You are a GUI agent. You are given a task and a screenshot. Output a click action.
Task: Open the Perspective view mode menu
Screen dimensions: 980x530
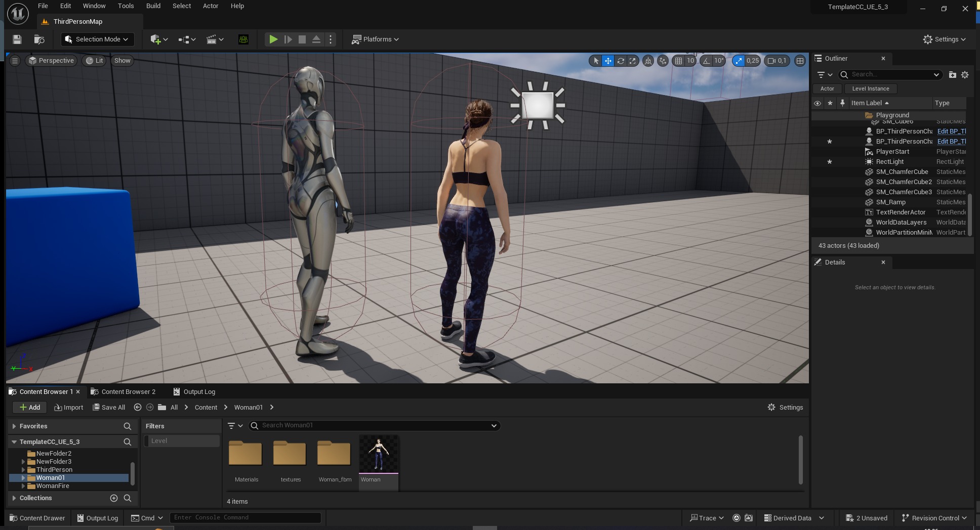click(52, 61)
